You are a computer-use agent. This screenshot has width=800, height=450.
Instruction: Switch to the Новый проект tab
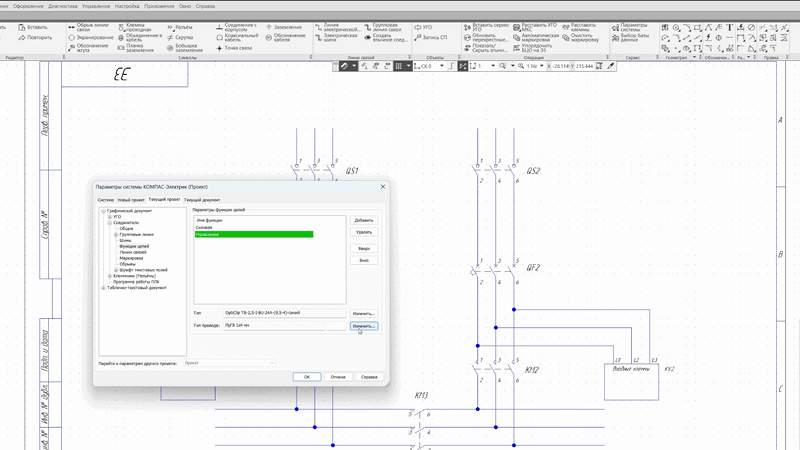(x=131, y=200)
